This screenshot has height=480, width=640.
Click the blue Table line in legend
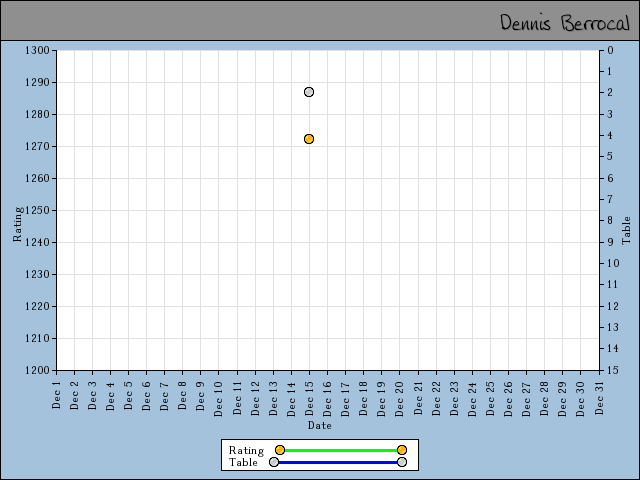338,462
